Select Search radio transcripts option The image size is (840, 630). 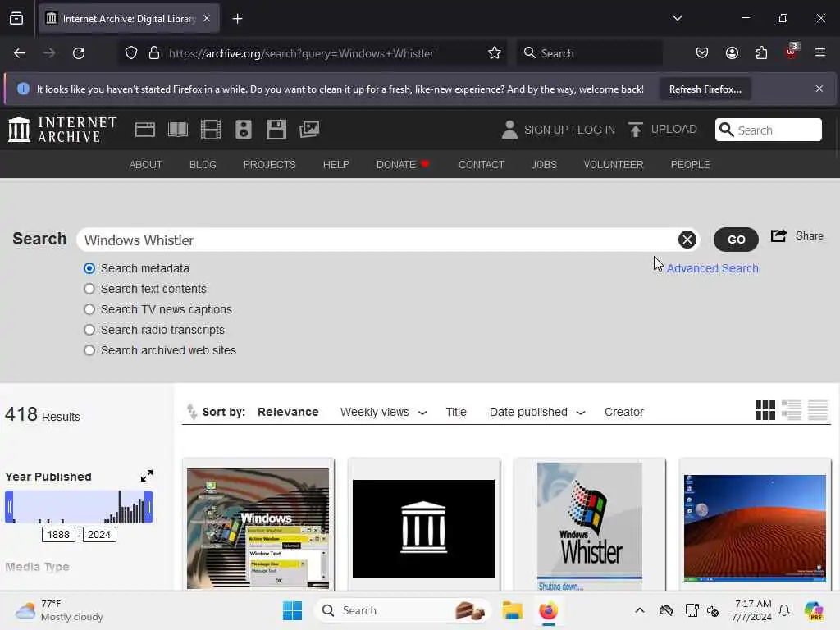click(89, 330)
